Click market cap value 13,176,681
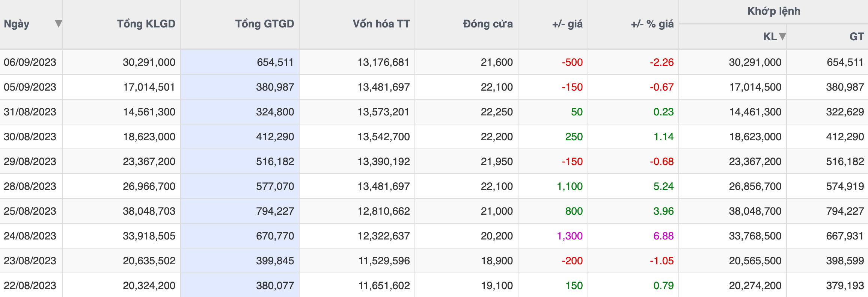This screenshot has height=297, width=868. [383, 62]
